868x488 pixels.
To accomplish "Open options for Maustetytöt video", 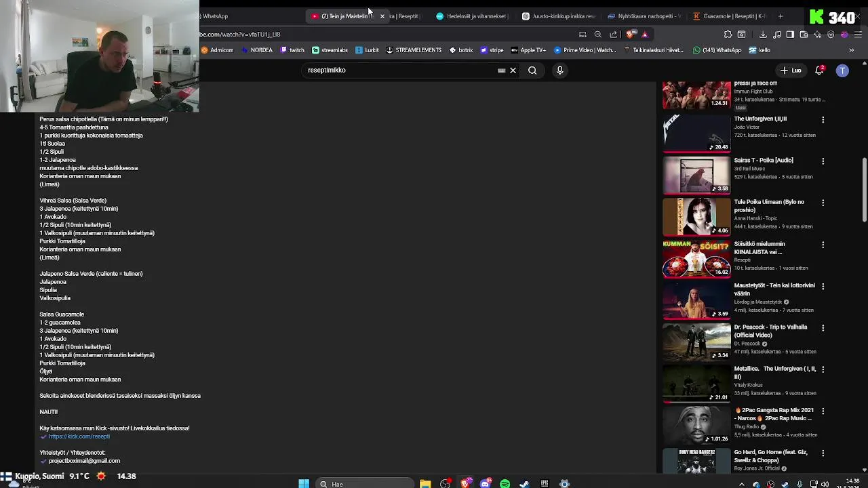I will click(x=823, y=287).
